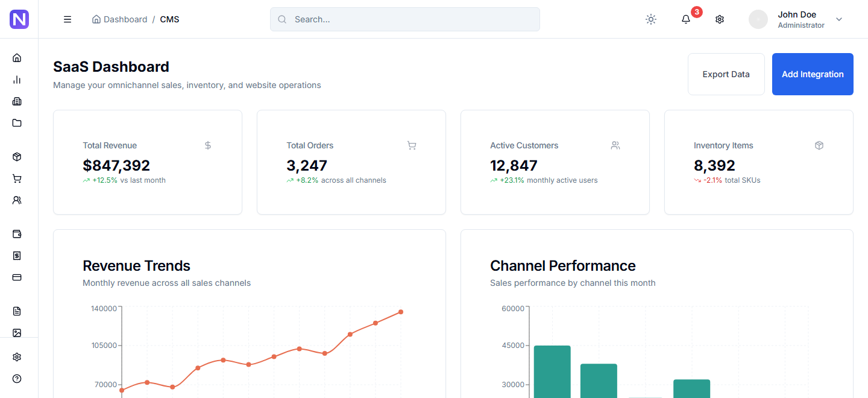868x398 pixels.
Task: Click John Doe avatar circle
Action: 758,19
